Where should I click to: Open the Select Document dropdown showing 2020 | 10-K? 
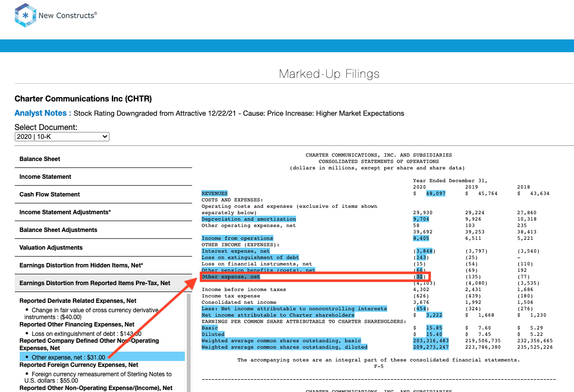click(62, 136)
